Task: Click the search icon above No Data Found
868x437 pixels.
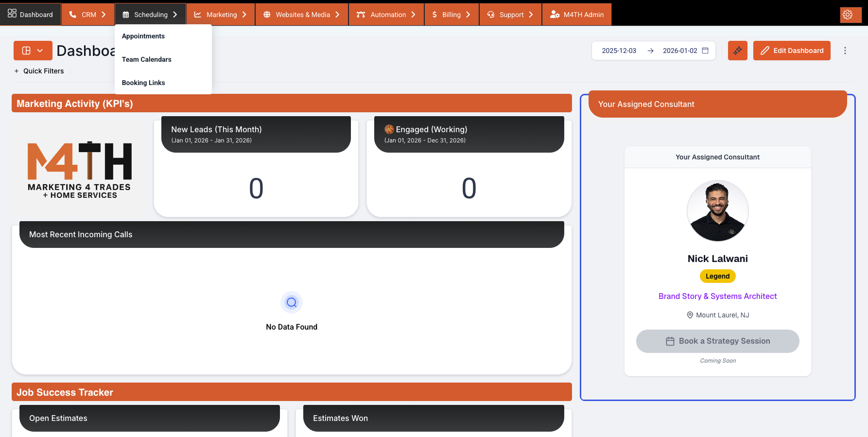Action: point(292,302)
